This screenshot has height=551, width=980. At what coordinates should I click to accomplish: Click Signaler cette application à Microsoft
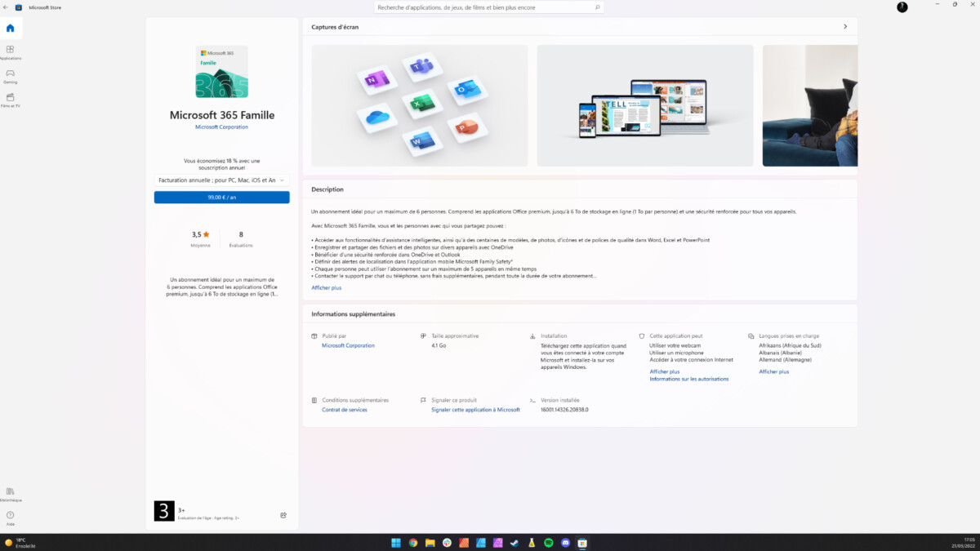point(475,410)
